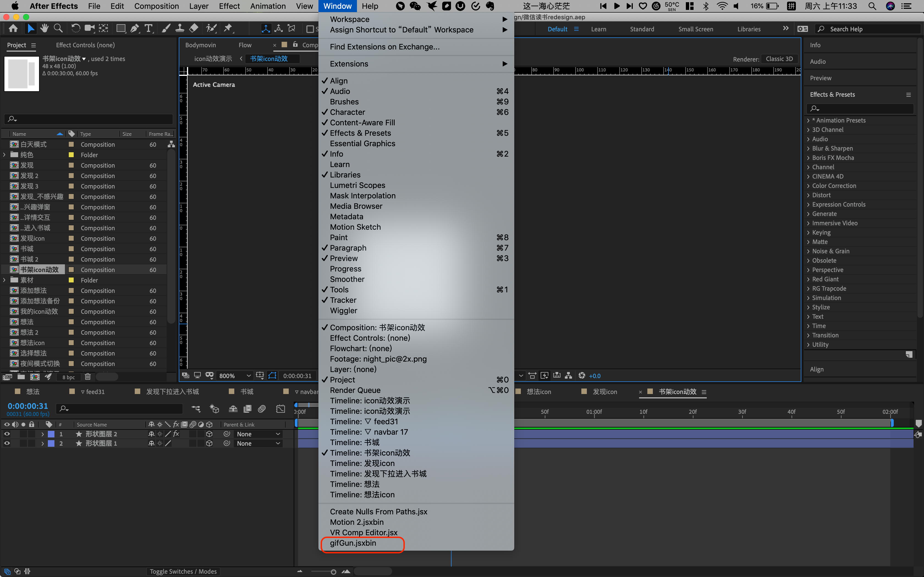Click the Home icon in toolbar
This screenshot has height=577, width=924.
[x=13, y=28]
